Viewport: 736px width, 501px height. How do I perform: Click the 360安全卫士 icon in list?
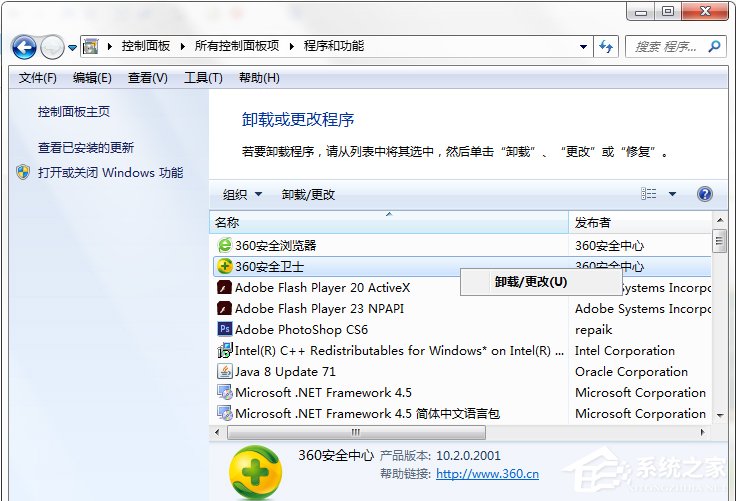pos(225,266)
